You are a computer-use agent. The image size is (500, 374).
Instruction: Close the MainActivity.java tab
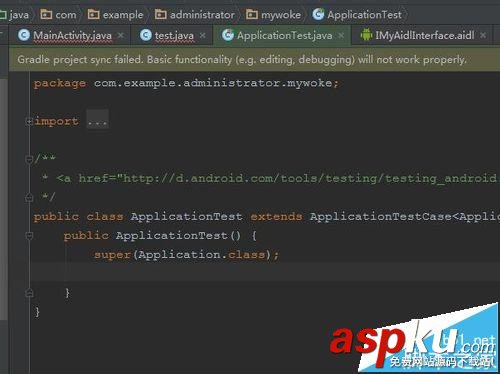tap(121, 35)
